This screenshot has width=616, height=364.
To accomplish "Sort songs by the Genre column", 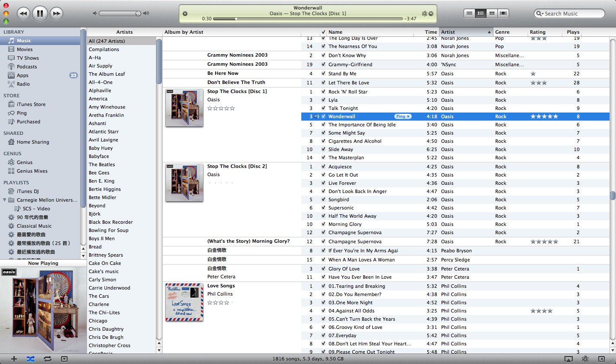I will coord(510,32).
